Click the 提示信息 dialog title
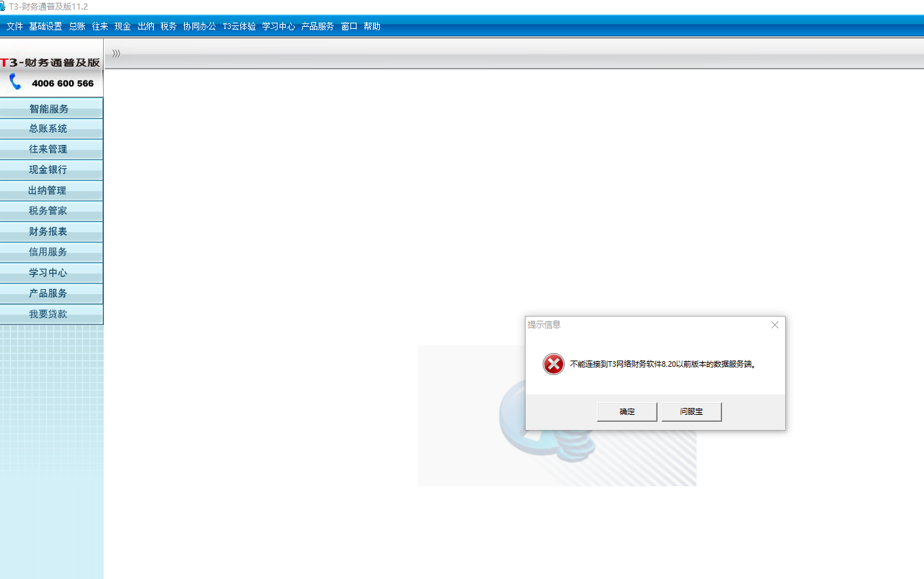Screen dimensions: 924x579 (544, 325)
